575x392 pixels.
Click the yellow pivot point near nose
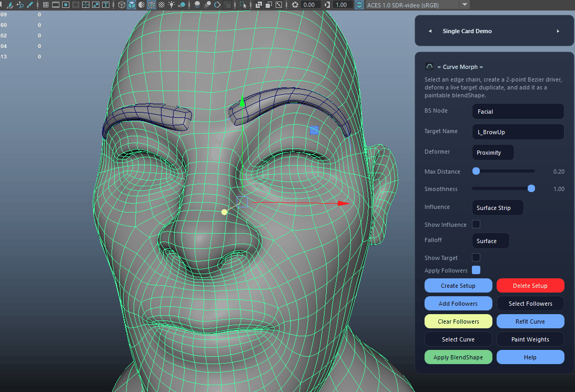[x=225, y=212]
